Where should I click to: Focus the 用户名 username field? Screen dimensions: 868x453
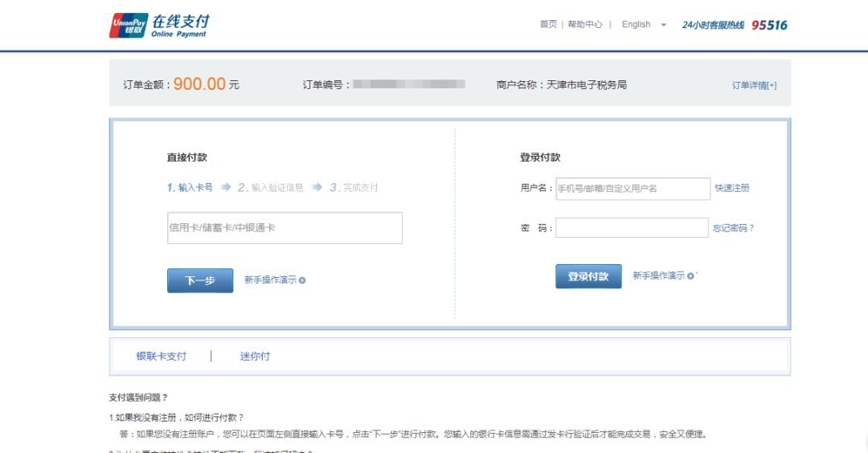pyautogui.click(x=633, y=189)
